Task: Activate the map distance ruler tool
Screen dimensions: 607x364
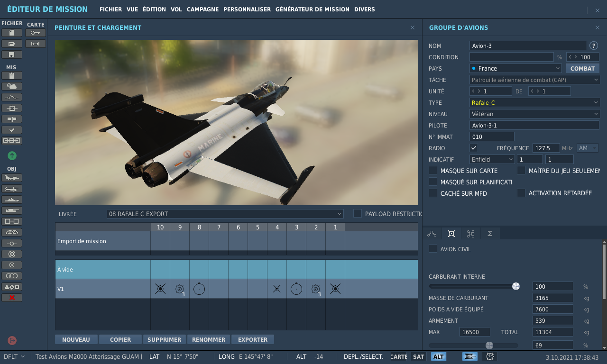Action: (36, 44)
